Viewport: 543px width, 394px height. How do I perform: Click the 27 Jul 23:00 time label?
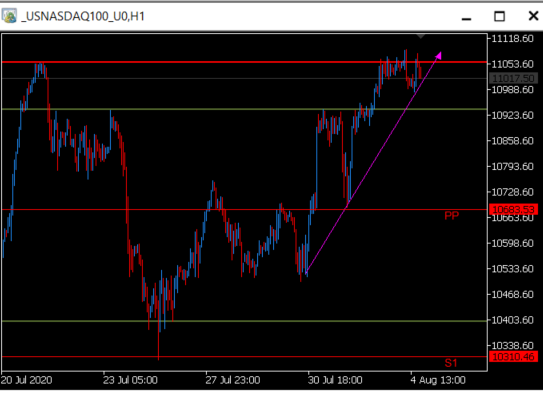(232, 380)
